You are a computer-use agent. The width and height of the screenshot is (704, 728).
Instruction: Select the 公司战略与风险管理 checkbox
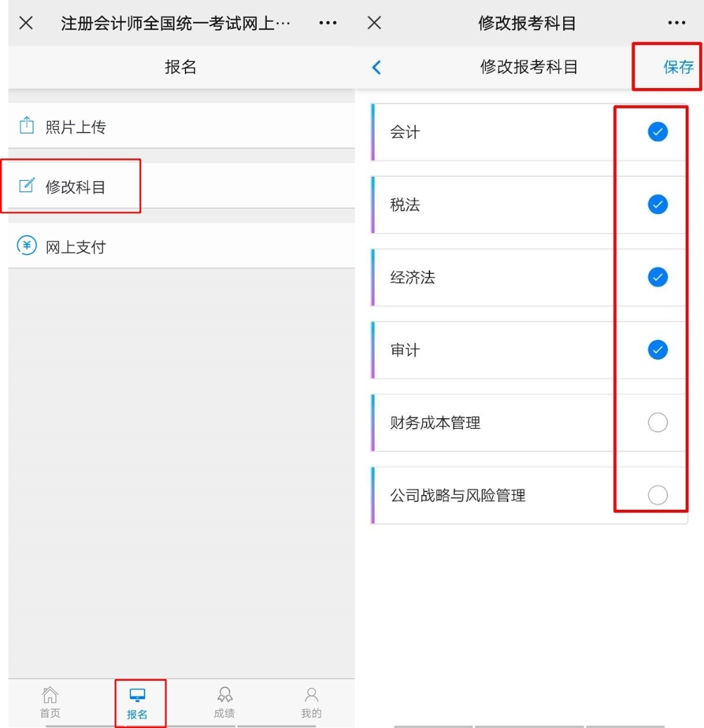pos(658,495)
